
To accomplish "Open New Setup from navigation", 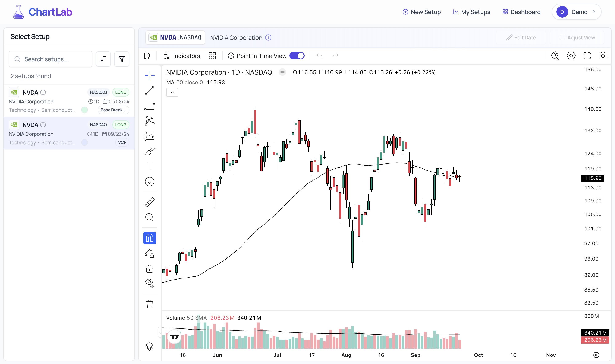I will 422,12.
